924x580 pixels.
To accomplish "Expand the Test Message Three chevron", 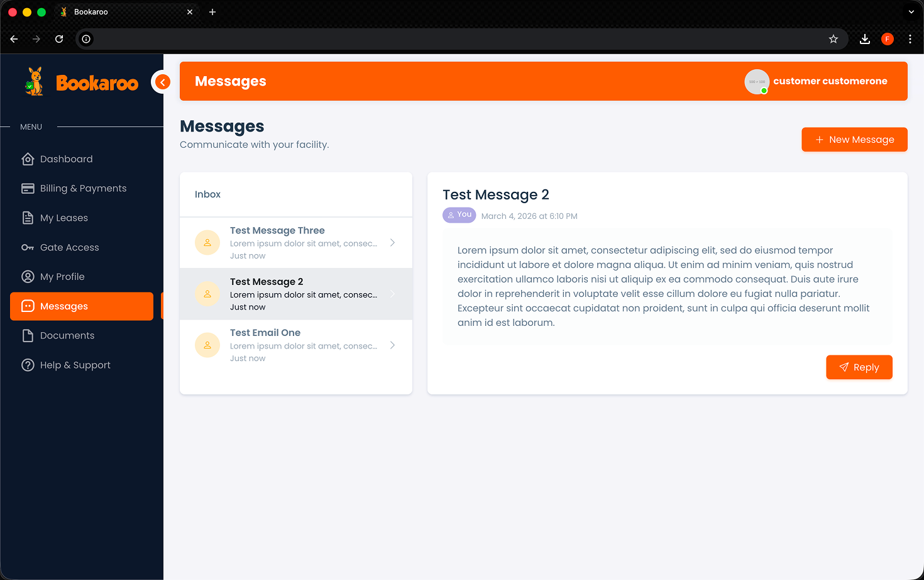I will 392,243.
